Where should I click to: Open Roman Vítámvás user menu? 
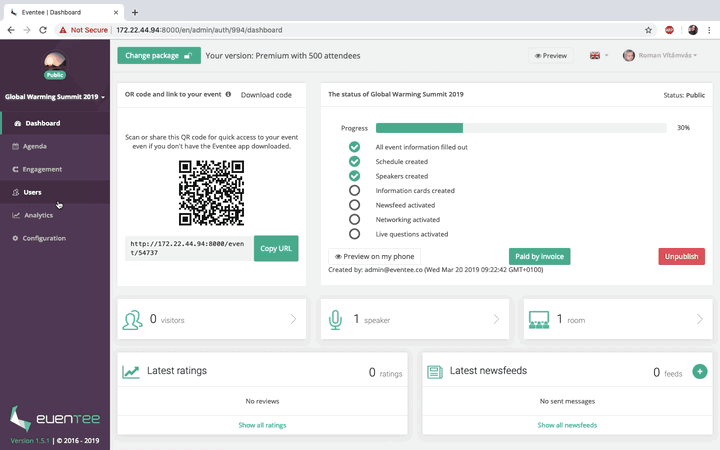(x=660, y=56)
